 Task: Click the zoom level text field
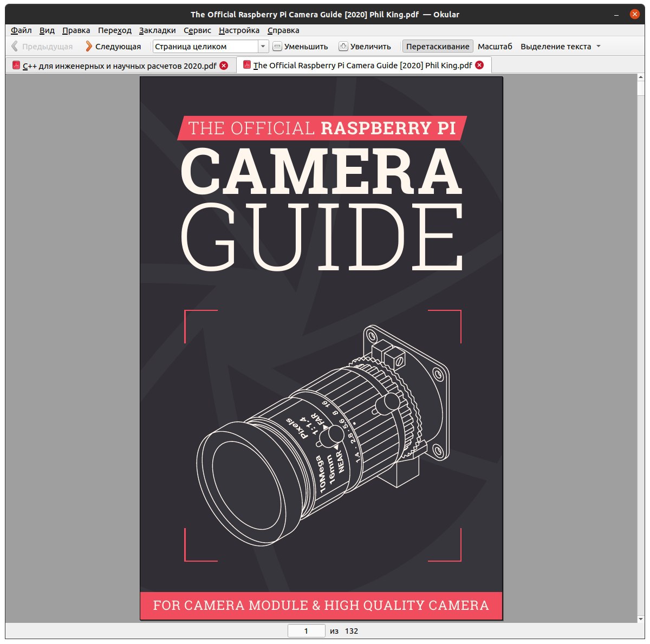(x=205, y=47)
